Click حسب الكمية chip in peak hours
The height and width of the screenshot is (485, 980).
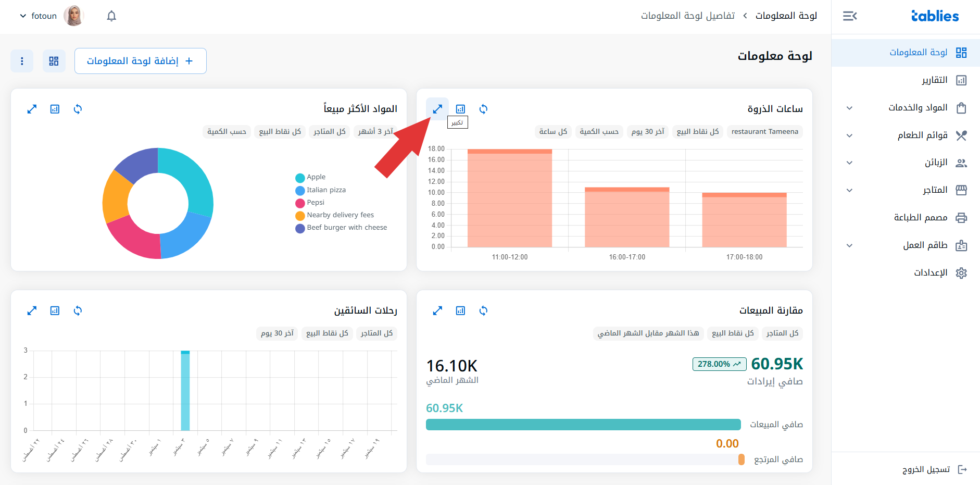tap(599, 132)
